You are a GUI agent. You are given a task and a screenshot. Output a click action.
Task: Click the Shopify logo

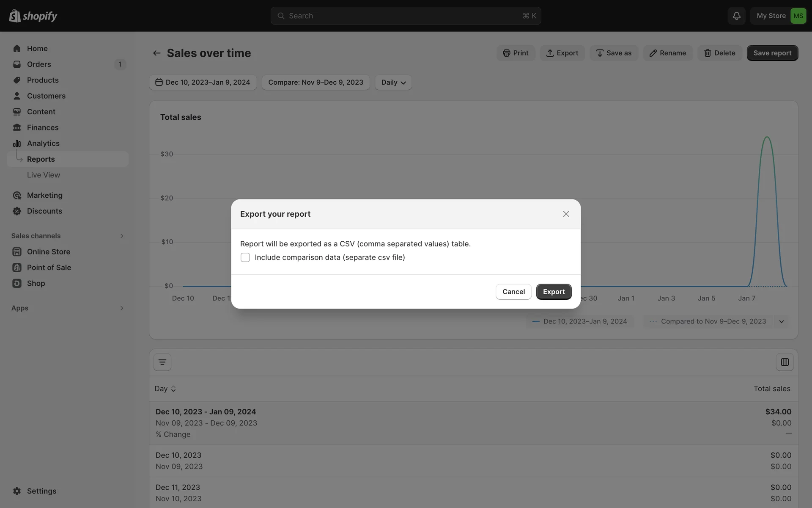(33, 16)
